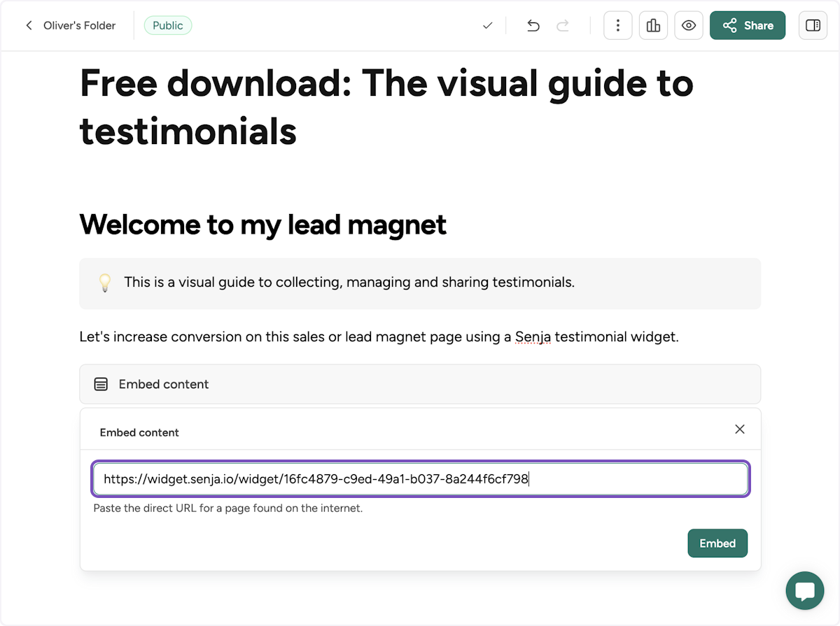
Task: Click the back chevron beside Oliver's Folder
Action: [29, 25]
